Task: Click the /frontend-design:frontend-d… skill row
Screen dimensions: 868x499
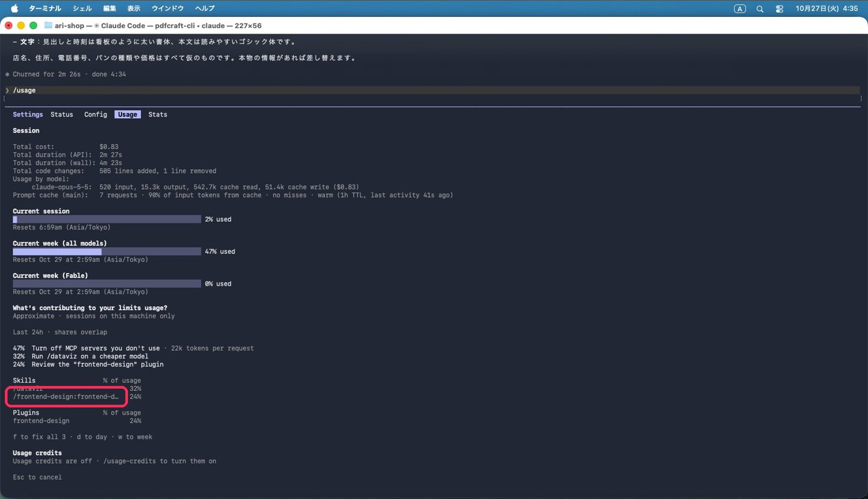Action: 77,396
